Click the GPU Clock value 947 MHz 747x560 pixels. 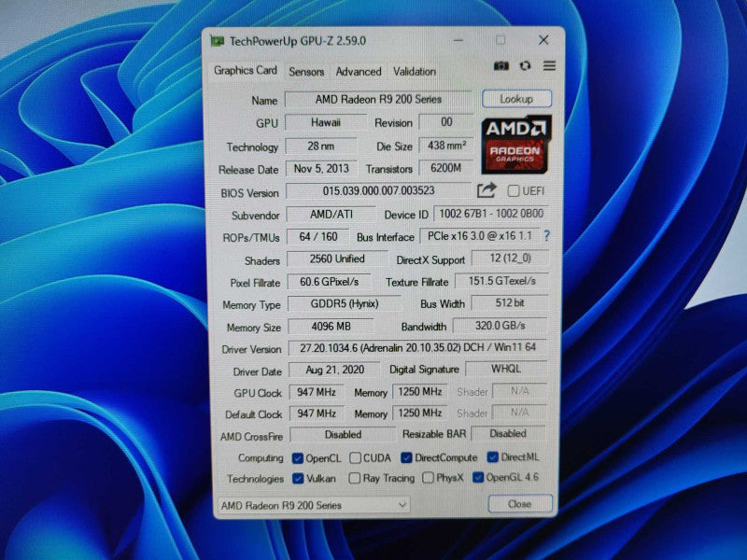(317, 392)
